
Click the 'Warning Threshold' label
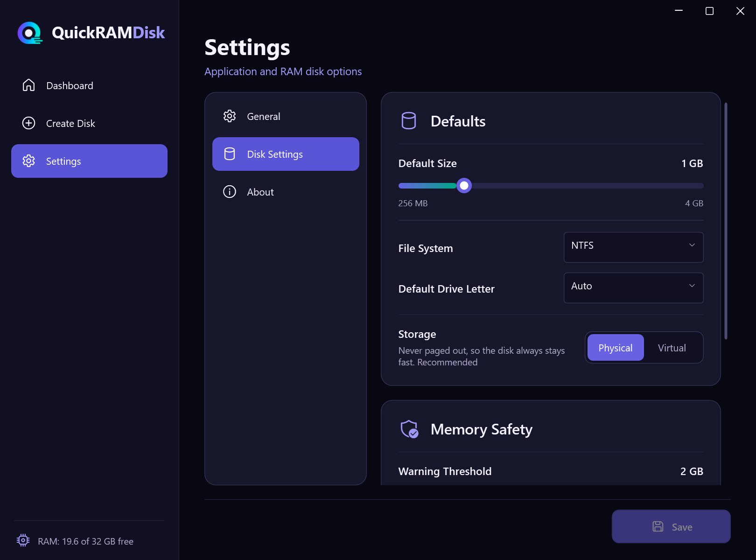tap(445, 471)
